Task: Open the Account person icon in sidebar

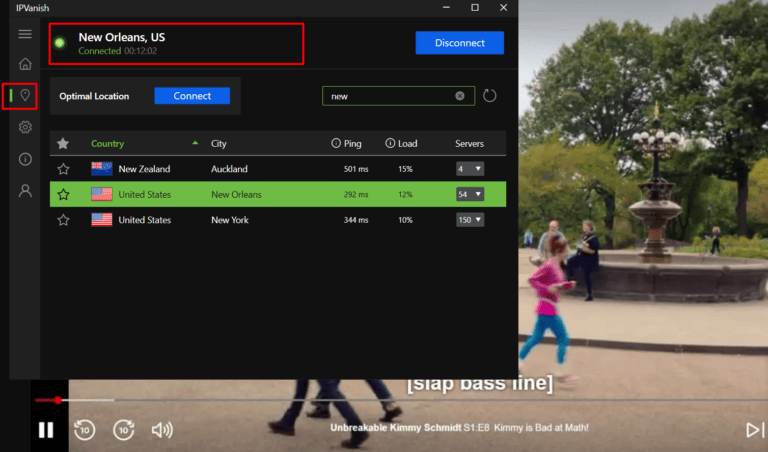Action: pos(25,190)
